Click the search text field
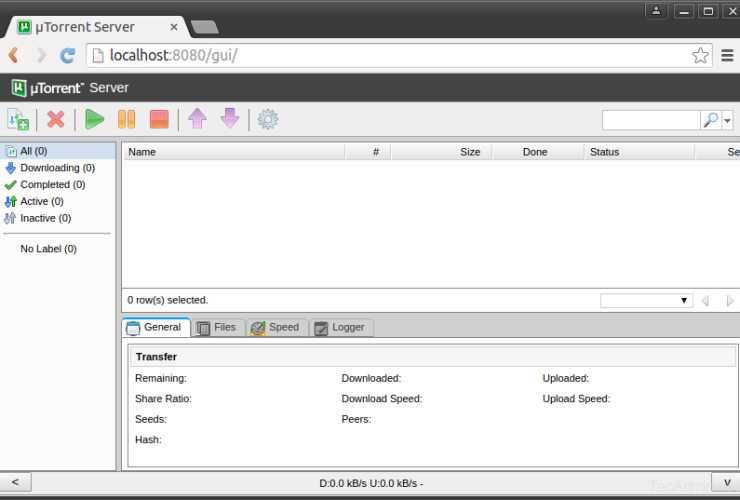 650,120
